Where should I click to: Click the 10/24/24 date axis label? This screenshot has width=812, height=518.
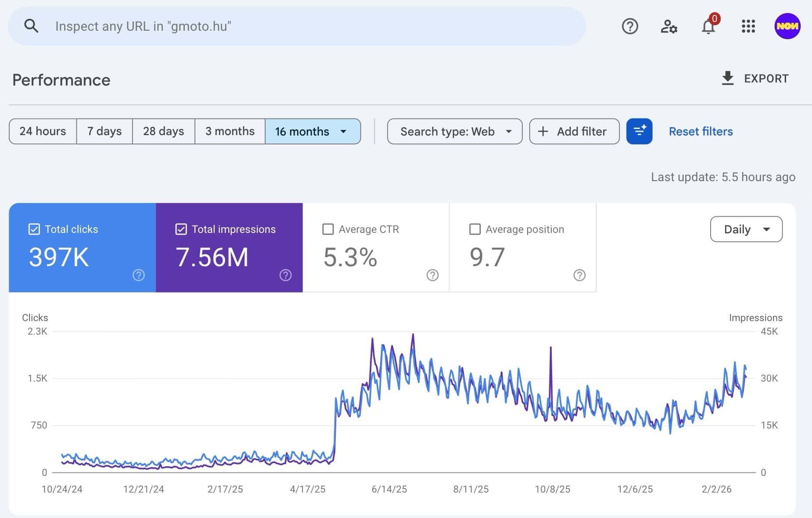click(x=62, y=489)
